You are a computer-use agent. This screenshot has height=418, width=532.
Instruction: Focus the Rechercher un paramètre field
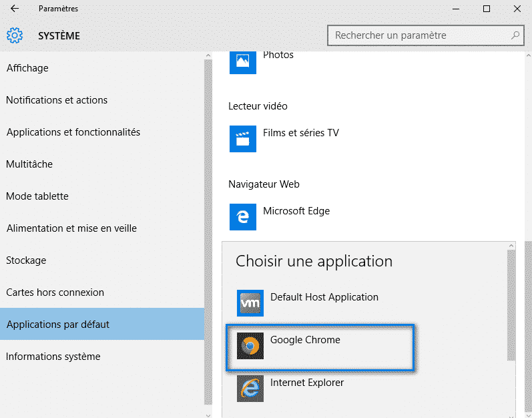(x=421, y=35)
